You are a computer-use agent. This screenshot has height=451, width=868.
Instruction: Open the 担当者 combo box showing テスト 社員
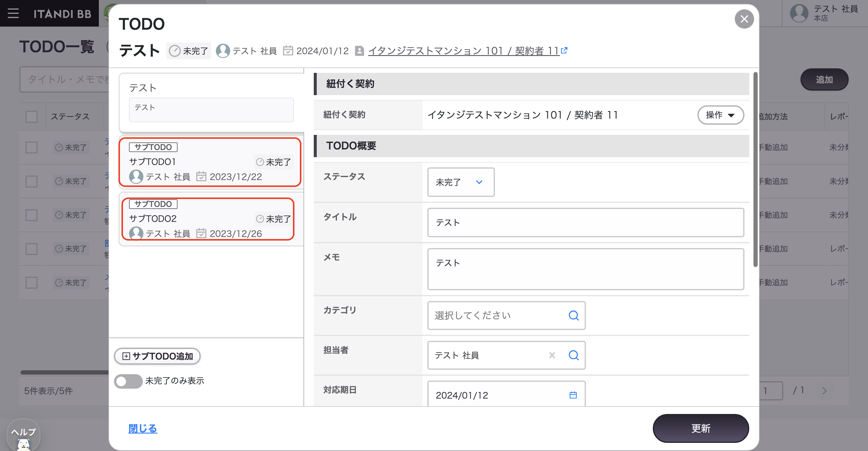[x=506, y=355]
